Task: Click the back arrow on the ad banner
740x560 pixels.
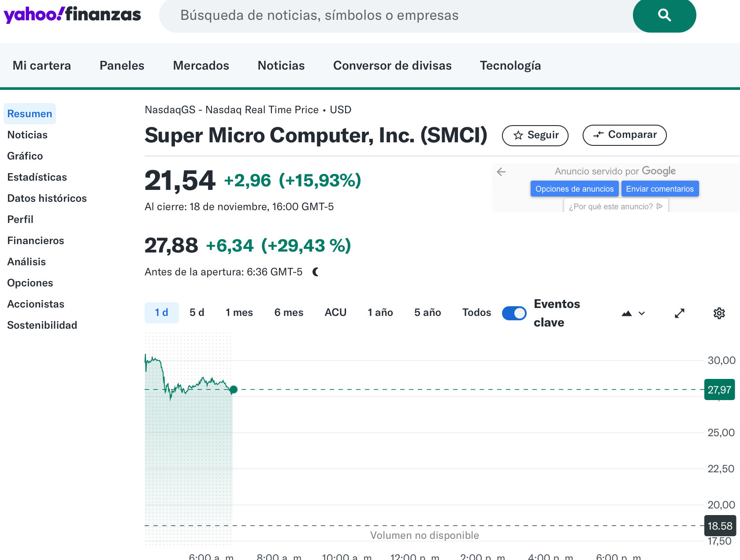Action: (x=502, y=173)
